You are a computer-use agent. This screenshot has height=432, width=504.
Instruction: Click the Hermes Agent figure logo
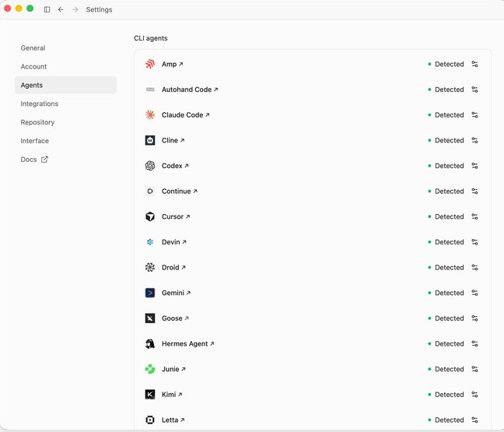pyautogui.click(x=150, y=343)
